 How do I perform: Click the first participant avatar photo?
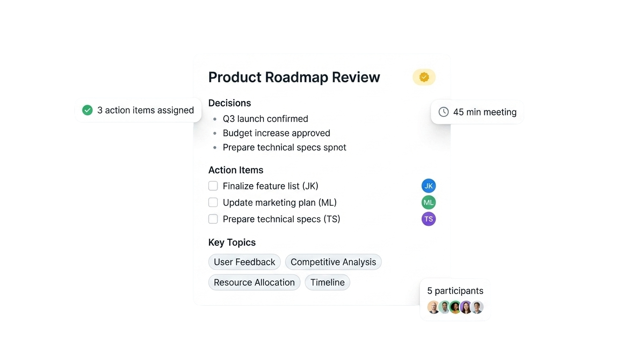coord(433,307)
